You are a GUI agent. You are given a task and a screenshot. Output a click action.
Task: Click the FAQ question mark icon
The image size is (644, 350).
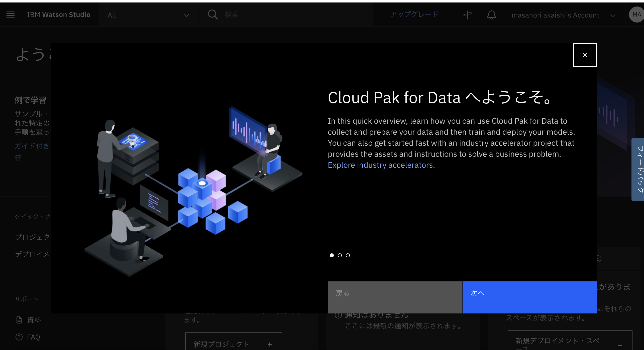pos(19,337)
